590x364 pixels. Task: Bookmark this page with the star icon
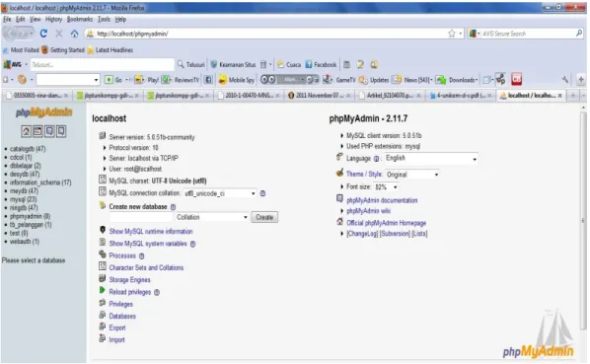point(452,34)
